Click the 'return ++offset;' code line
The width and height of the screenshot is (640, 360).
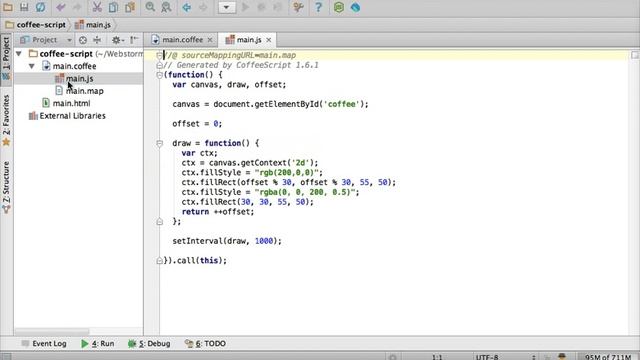point(218,212)
